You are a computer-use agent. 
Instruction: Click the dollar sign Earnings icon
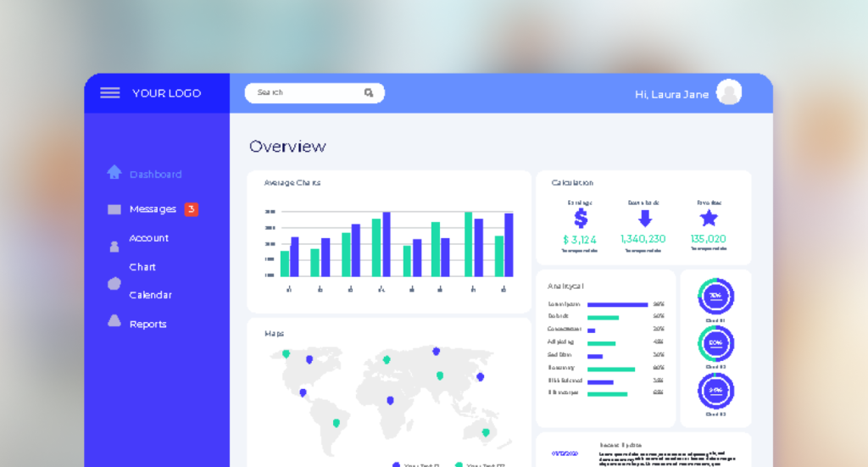(x=581, y=219)
